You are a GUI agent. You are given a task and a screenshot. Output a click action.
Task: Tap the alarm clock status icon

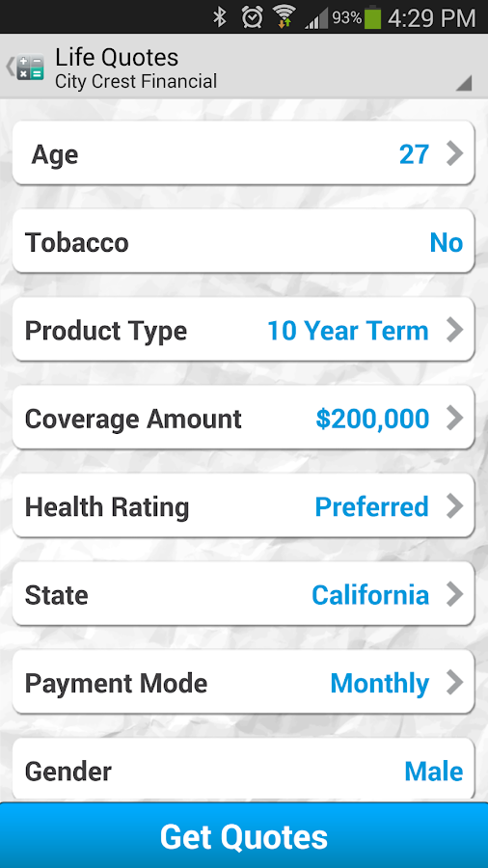click(252, 16)
